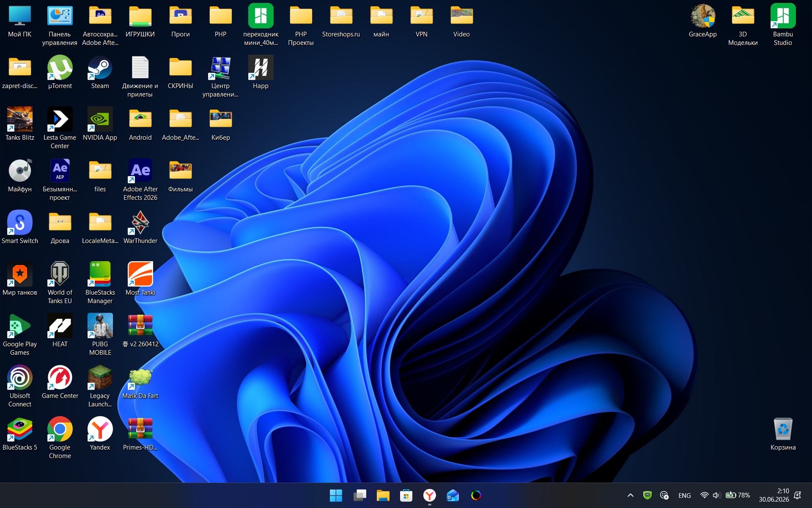Launch the Google Chrome desktop shortcut
Screen dimensions: 812x508
(x=60, y=439)
